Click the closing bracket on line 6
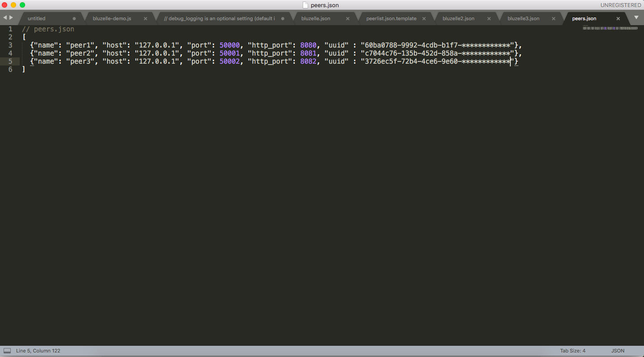Viewport: 644px width, 357px height. click(x=24, y=70)
